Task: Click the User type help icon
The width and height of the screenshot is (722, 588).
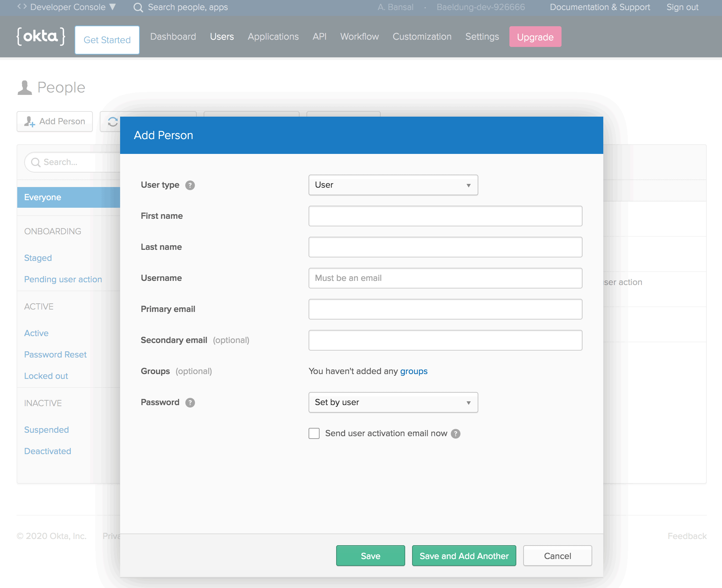Action: click(x=190, y=185)
